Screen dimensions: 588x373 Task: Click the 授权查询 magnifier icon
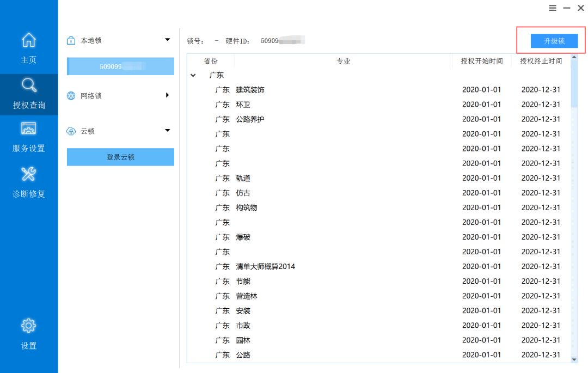point(28,85)
